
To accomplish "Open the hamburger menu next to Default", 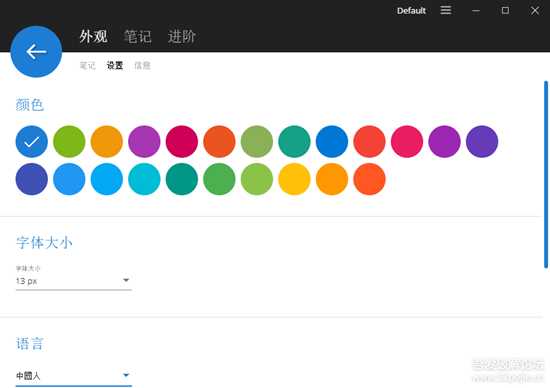I will click(x=446, y=10).
